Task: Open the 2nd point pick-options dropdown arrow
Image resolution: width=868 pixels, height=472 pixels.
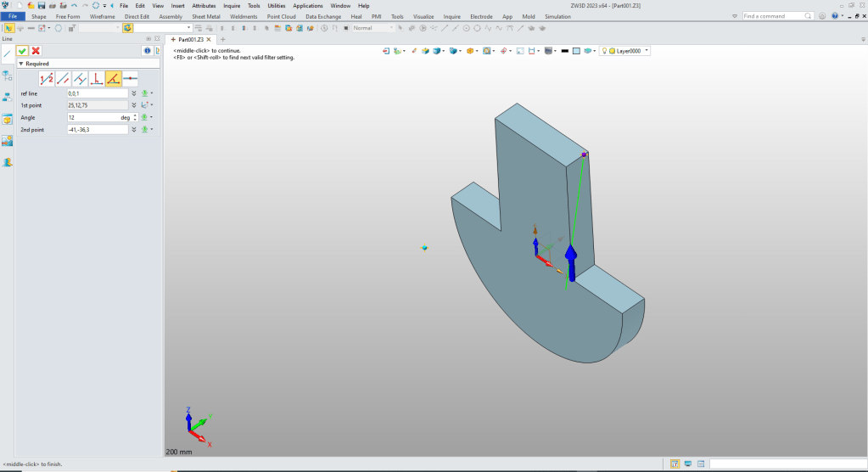Action: pos(152,130)
